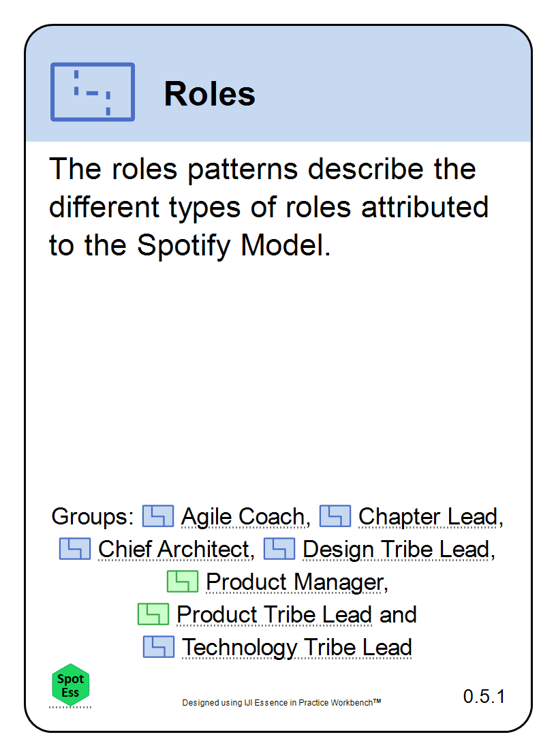This screenshot has width=556, height=756.
Task: Click the icon beside Design Tribe Lead
Action: click(x=279, y=549)
